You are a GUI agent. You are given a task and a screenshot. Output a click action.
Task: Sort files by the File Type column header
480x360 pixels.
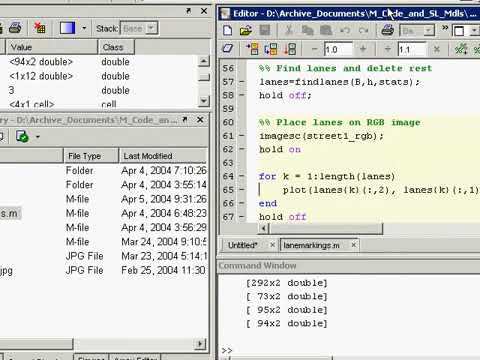click(91, 156)
